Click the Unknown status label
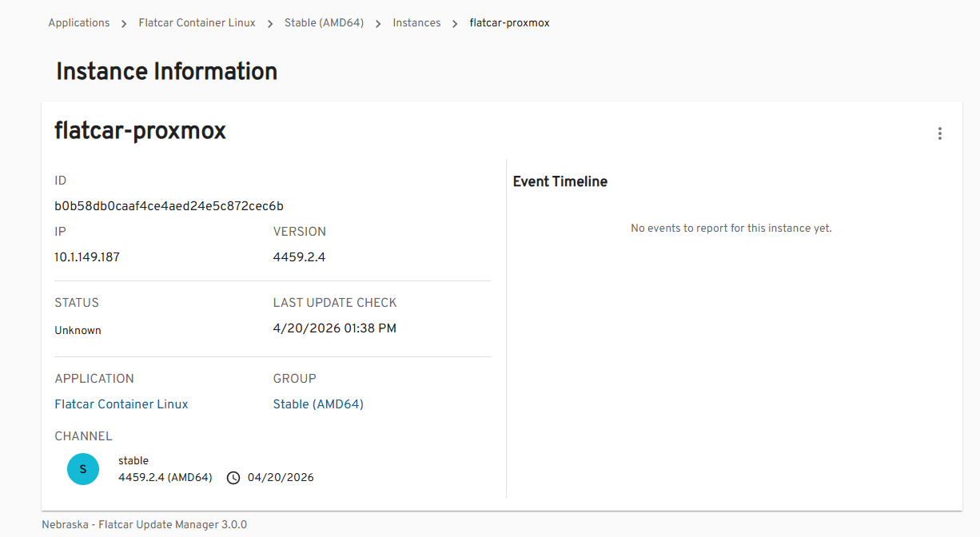Viewport: 980px width, 537px height. pyautogui.click(x=78, y=330)
